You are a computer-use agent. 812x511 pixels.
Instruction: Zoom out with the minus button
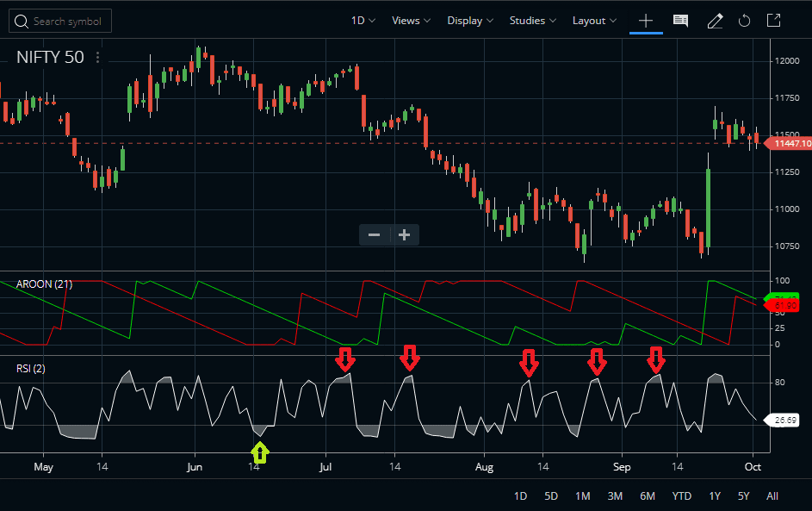(375, 234)
